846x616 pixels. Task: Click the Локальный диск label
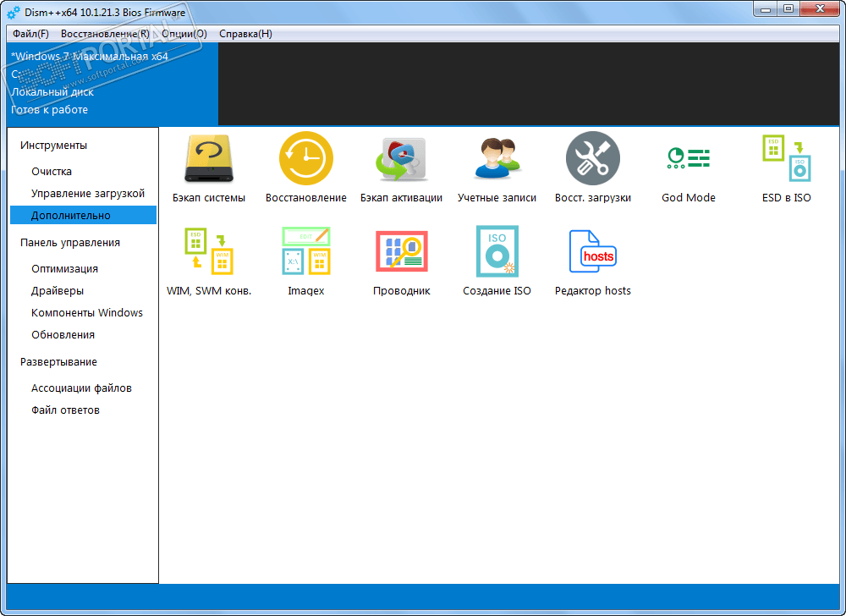tap(52, 91)
